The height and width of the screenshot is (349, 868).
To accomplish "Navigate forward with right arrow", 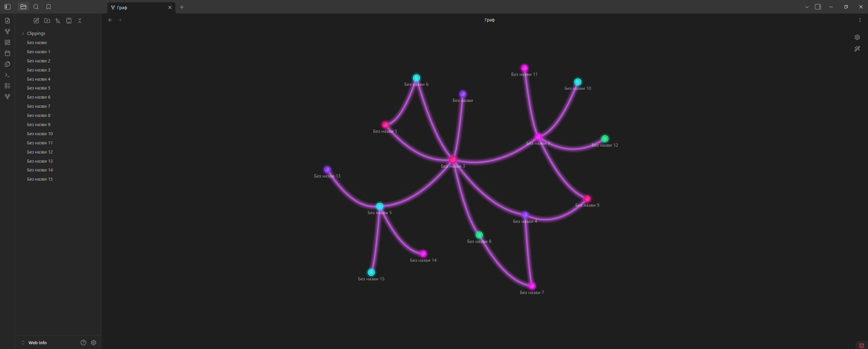I will (120, 20).
